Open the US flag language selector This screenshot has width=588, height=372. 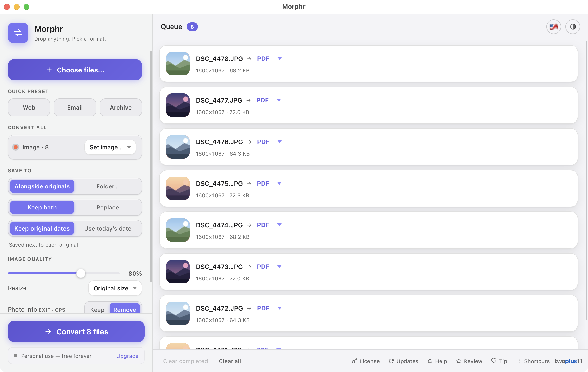553,27
